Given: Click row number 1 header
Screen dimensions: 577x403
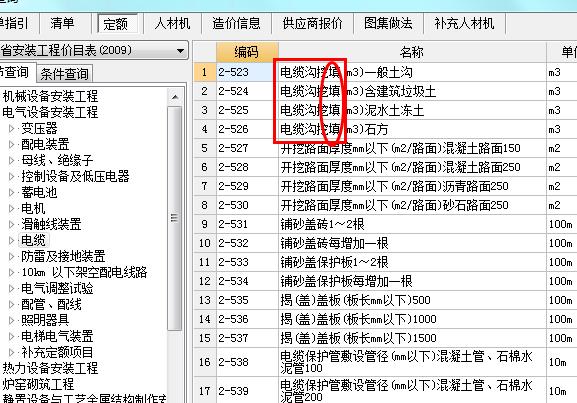Looking at the screenshot, I should 205,72.
